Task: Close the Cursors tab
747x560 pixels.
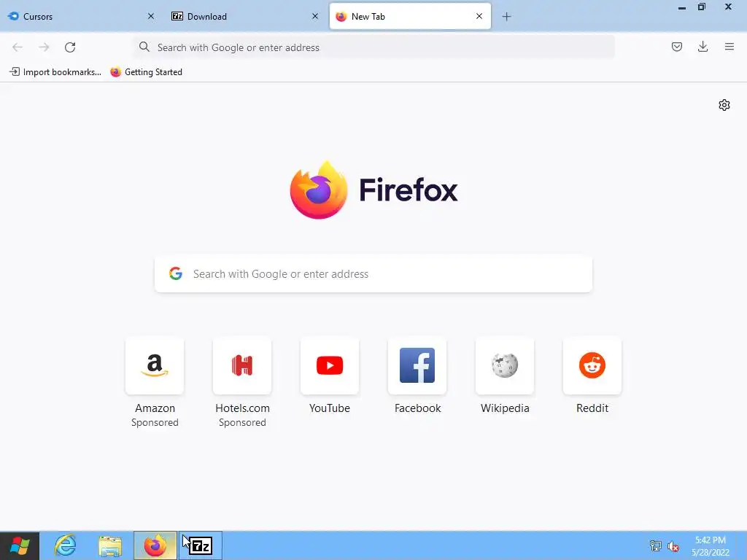Action: (x=150, y=16)
